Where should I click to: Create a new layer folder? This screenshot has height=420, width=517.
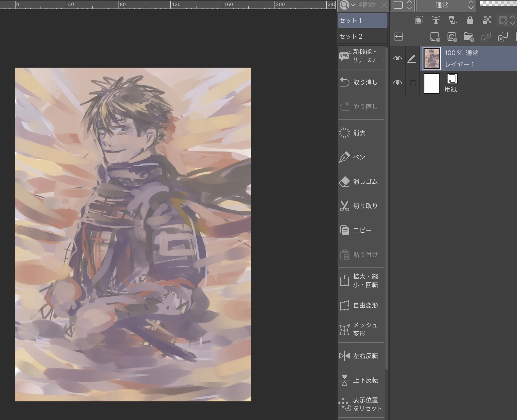(x=469, y=37)
